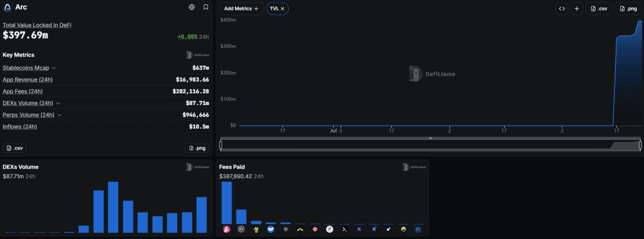The height and width of the screenshot is (239, 644).
Task: Select the white round coin protocol icon
Action: click(330, 229)
